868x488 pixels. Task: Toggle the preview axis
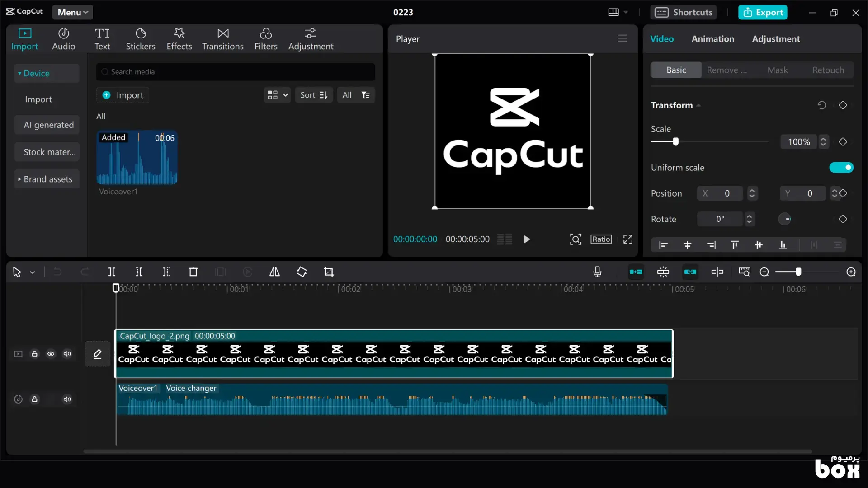coord(717,272)
